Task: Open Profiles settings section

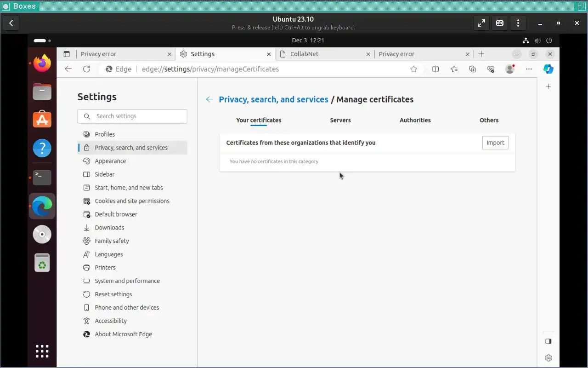Action: click(132, 134)
